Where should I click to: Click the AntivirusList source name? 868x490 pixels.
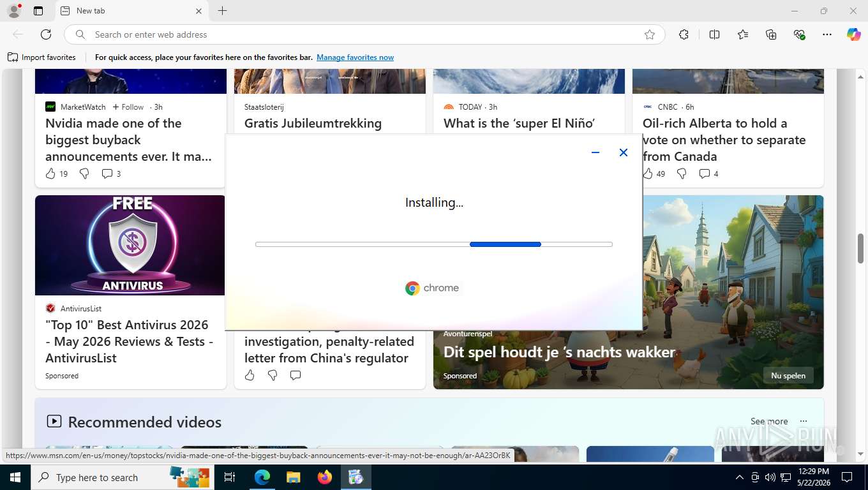(x=81, y=308)
